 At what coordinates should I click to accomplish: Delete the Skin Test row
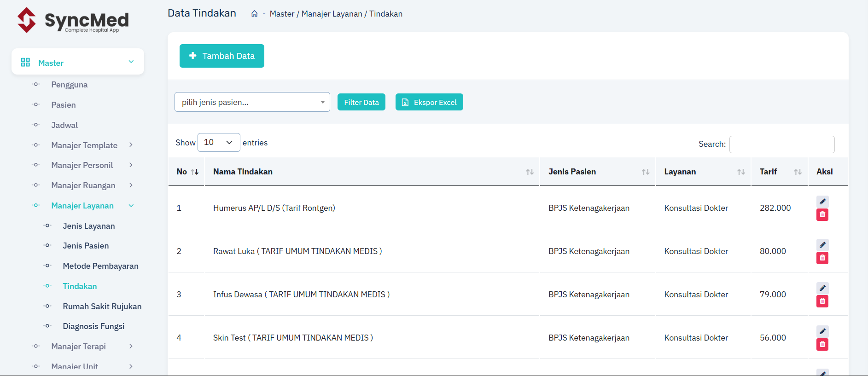(822, 345)
